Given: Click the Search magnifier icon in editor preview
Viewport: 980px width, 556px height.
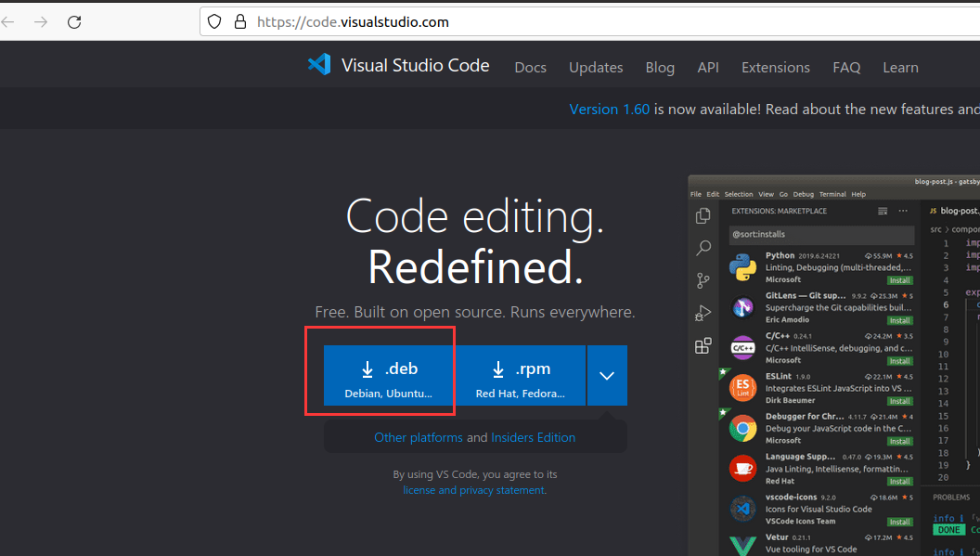Looking at the screenshot, I should (x=703, y=248).
